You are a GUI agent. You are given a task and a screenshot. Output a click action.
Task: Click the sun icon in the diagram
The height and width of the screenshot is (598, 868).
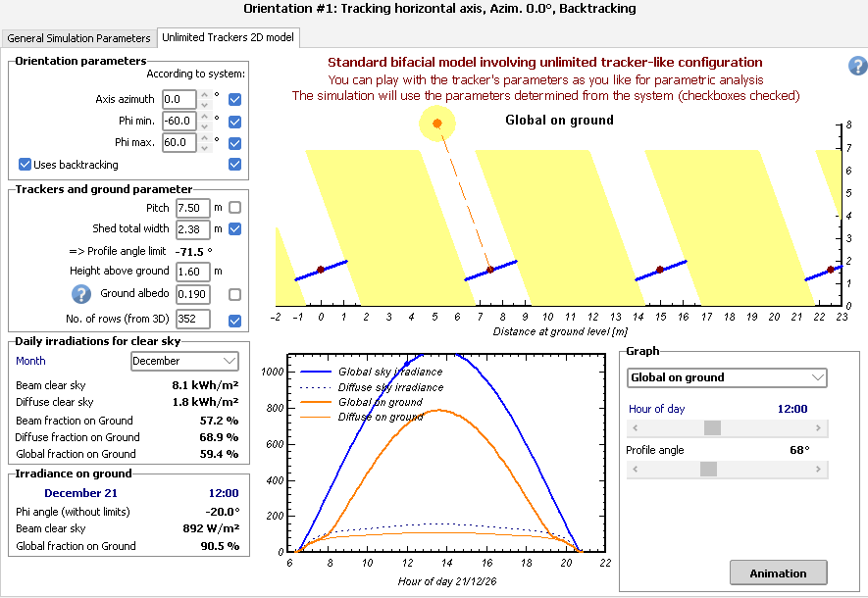pyautogui.click(x=437, y=123)
